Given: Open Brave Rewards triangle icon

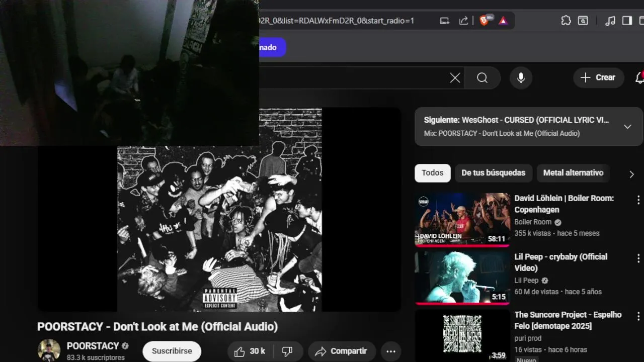Looking at the screenshot, I should pos(503,21).
